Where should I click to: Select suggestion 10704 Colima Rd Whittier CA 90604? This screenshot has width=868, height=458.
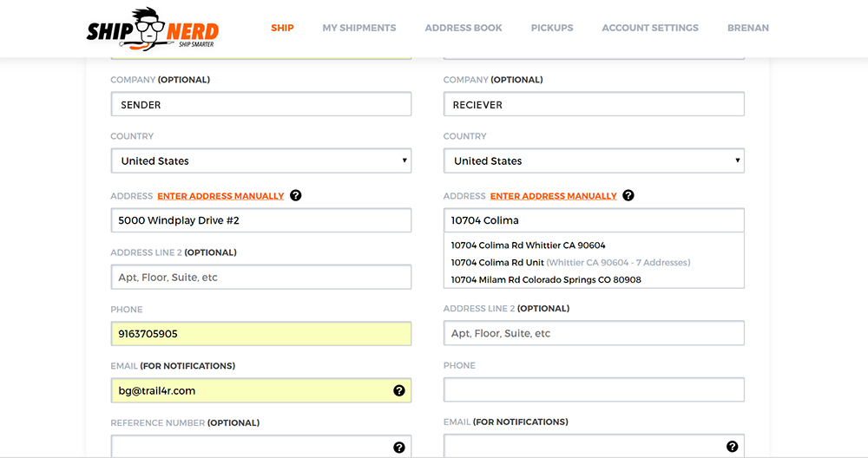[x=528, y=245]
